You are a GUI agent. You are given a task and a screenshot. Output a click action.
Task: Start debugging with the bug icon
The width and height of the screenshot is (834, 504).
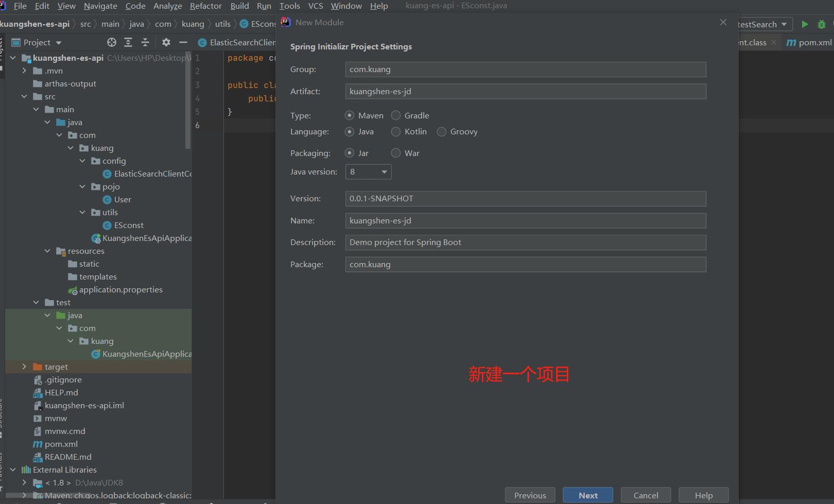click(822, 24)
